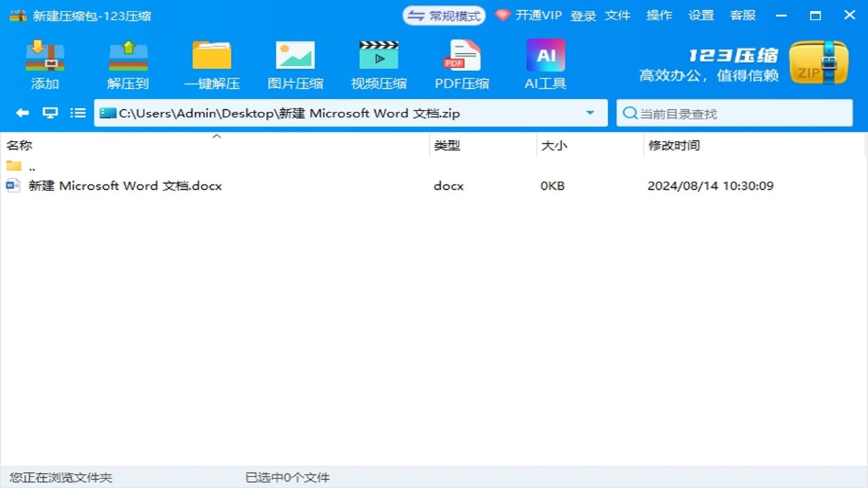The height and width of the screenshot is (488, 868).
Task: Open the 设置 settings menu
Action: 701,15
